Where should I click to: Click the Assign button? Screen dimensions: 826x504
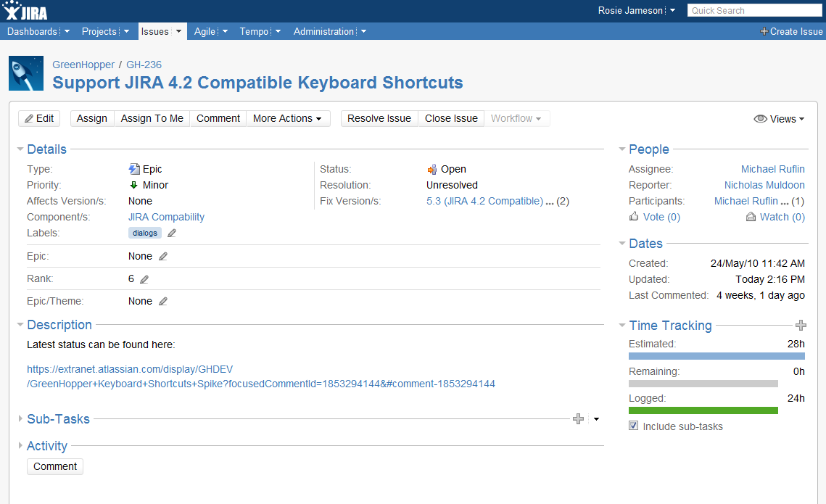click(x=91, y=118)
